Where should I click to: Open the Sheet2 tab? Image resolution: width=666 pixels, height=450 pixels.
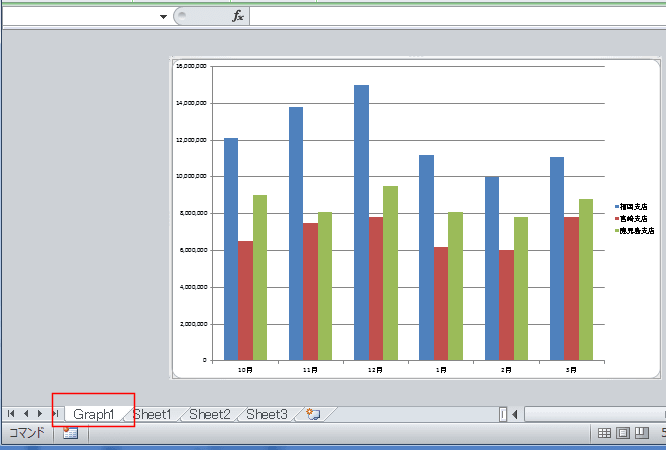coord(210,414)
